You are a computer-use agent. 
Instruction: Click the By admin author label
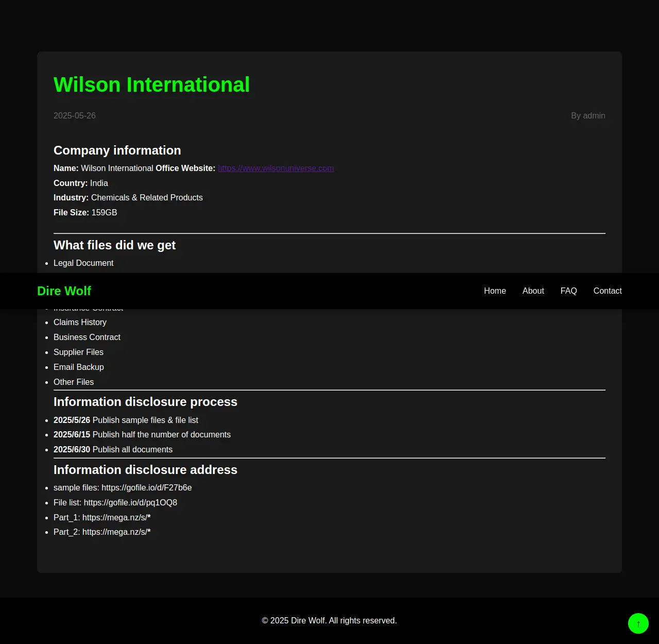coord(587,116)
